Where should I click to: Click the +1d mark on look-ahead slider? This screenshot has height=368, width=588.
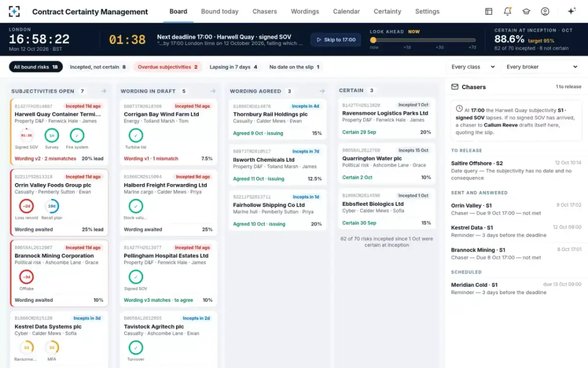(x=407, y=47)
